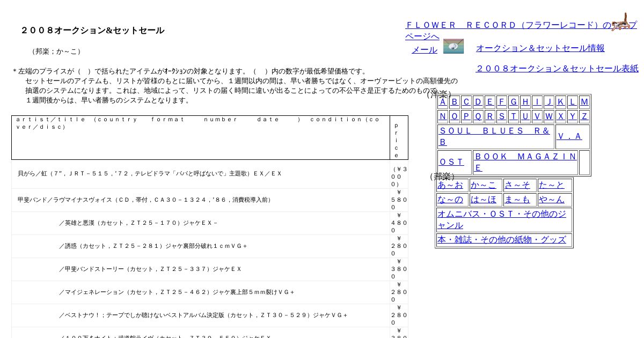The image size is (644, 338).
Task: Go to letter V index
Action: (537, 116)
